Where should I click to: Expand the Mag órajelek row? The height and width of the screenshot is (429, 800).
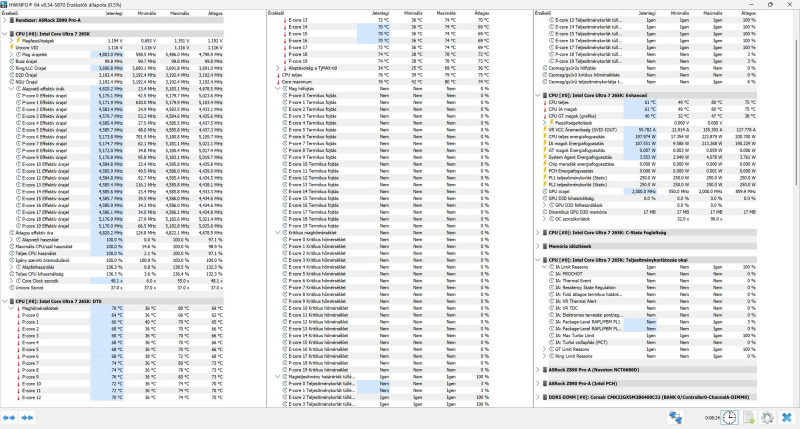pos(11,54)
